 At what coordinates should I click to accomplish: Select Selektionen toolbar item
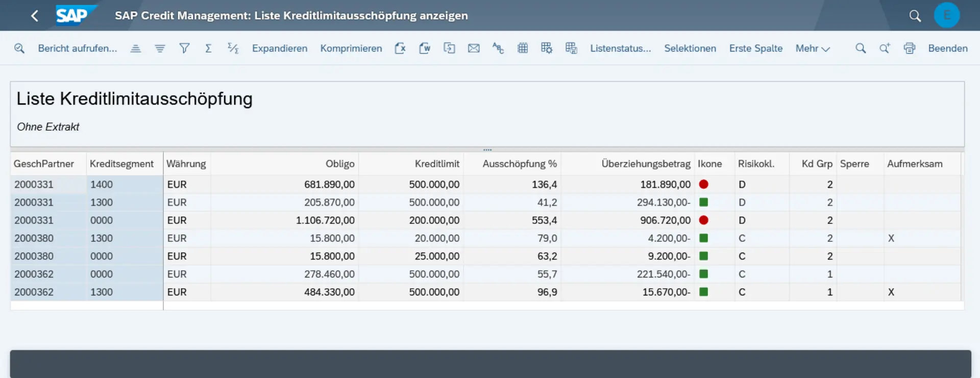coord(690,48)
